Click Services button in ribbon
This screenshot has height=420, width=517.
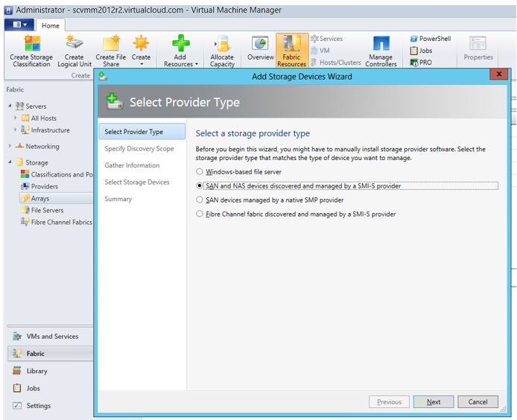click(x=327, y=39)
